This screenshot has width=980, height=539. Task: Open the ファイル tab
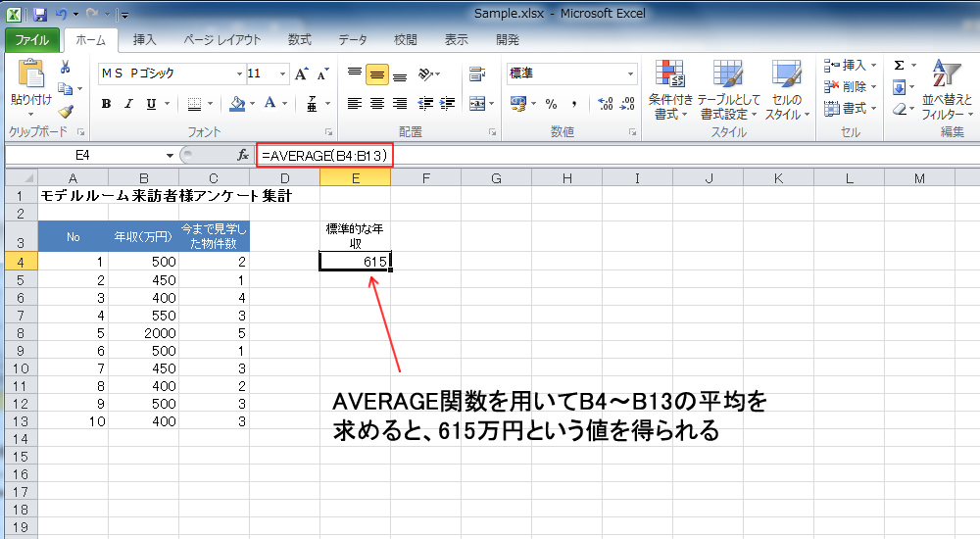(x=32, y=40)
